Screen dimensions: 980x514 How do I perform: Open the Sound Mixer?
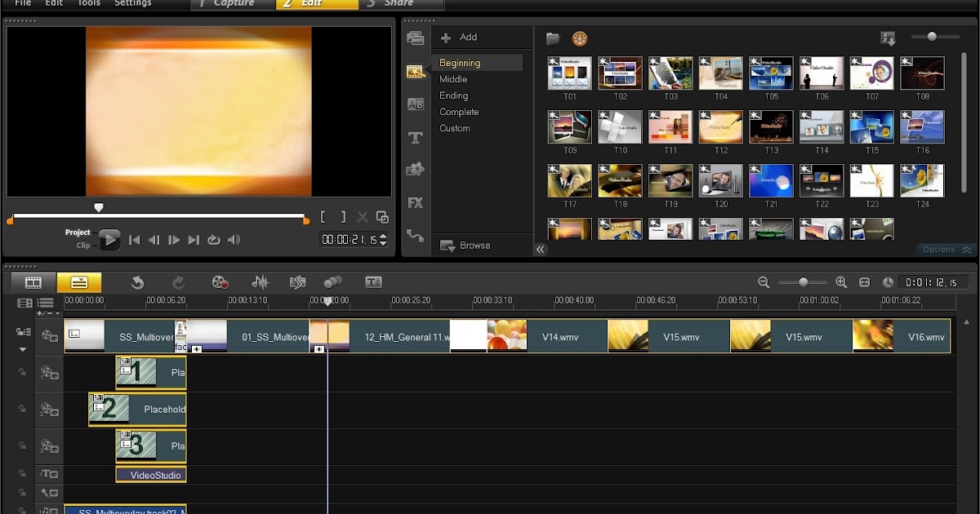(261, 282)
